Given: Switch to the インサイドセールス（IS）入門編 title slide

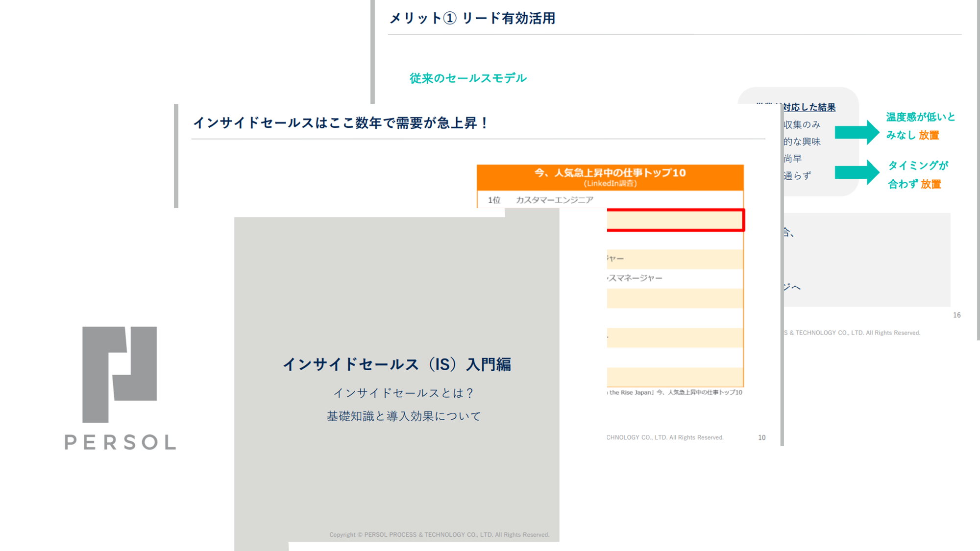Looking at the screenshot, I should click(398, 364).
